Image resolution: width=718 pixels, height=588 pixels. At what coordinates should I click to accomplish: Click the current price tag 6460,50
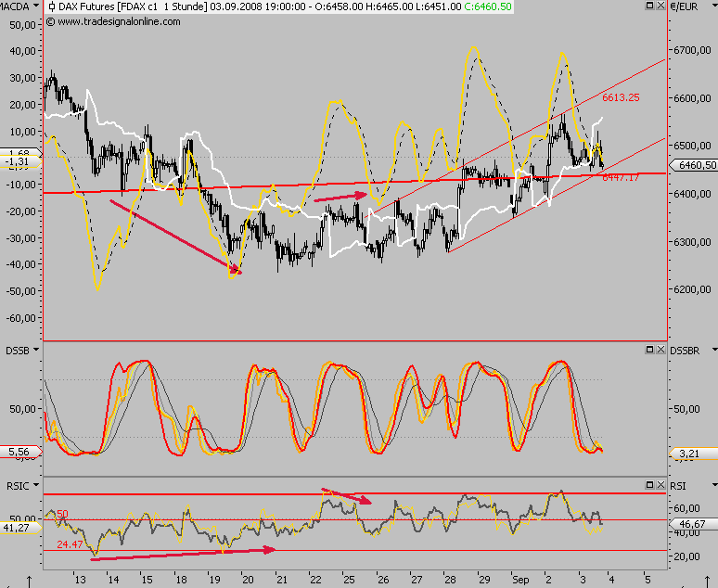(x=694, y=165)
